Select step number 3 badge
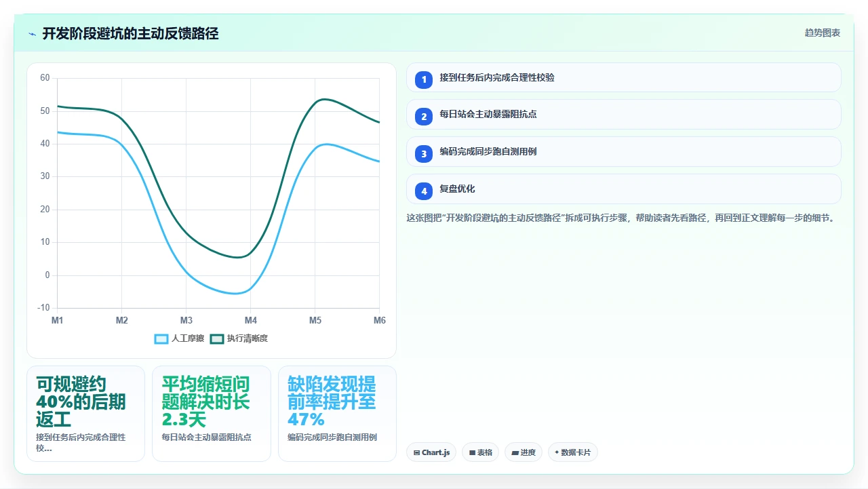This screenshot has width=868, height=489. pos(424,154)
